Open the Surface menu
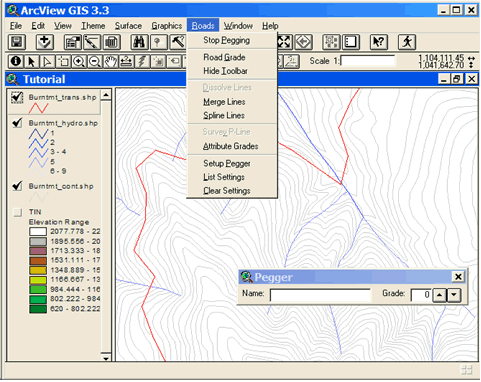This screenshot has width=481, height=382. tap(128, 26)
